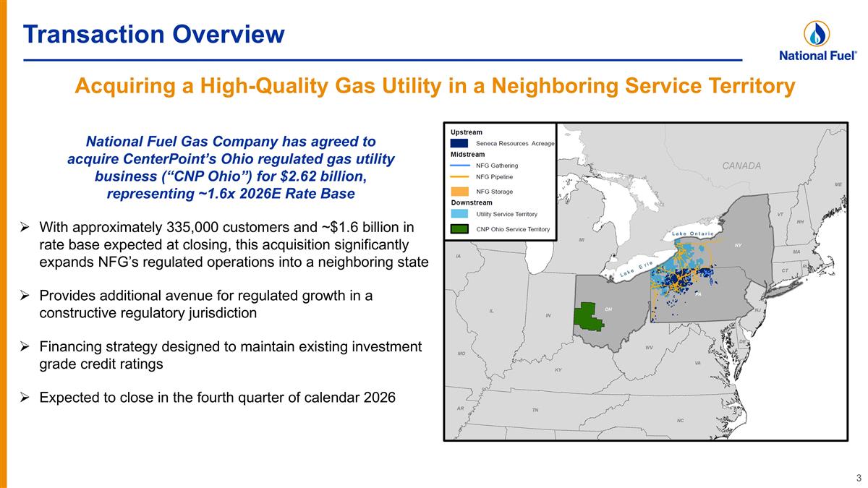This screenshot has width=868, height=488.
Task: Click the 'Transaction Overview' slide title
Action: [153, 33]
